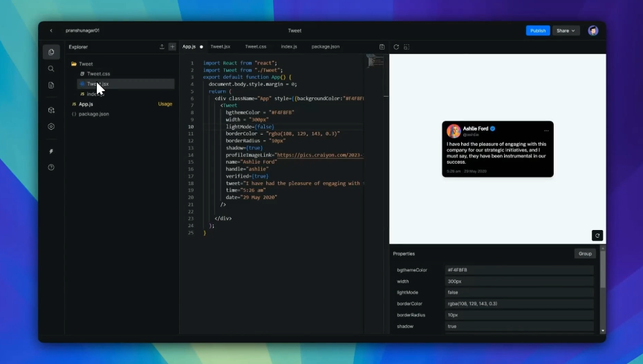
Task: Click the @ashlie handle on tweet
Action: 471,135
